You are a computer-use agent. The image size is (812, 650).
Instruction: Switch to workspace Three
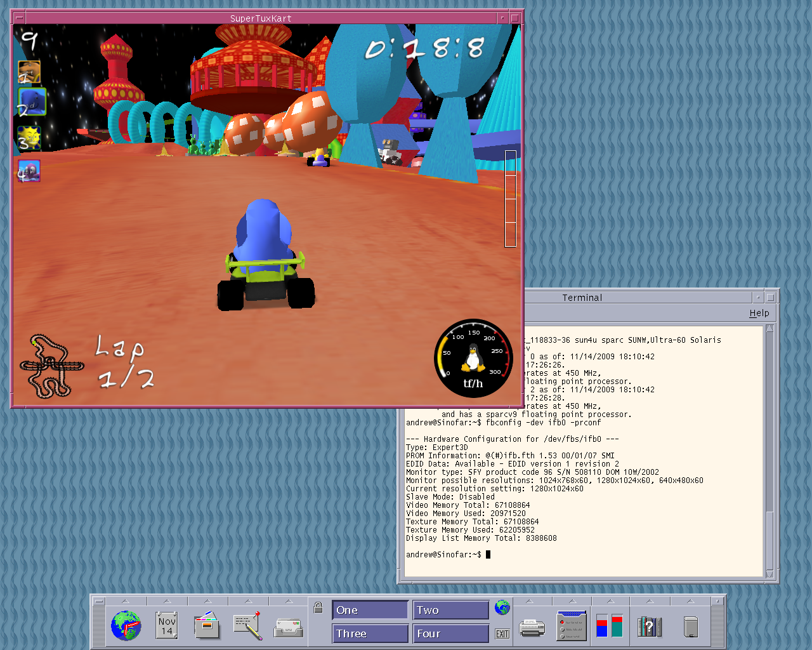370,633
